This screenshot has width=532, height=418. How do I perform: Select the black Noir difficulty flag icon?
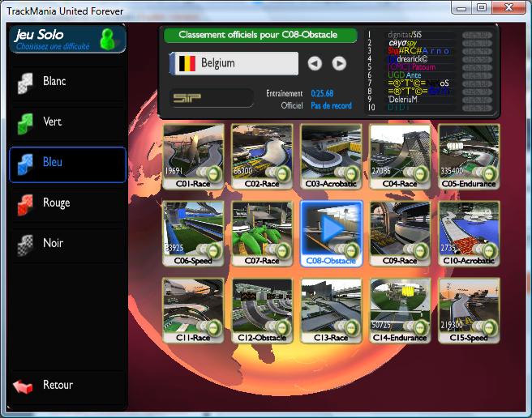[x=27, y=244]
